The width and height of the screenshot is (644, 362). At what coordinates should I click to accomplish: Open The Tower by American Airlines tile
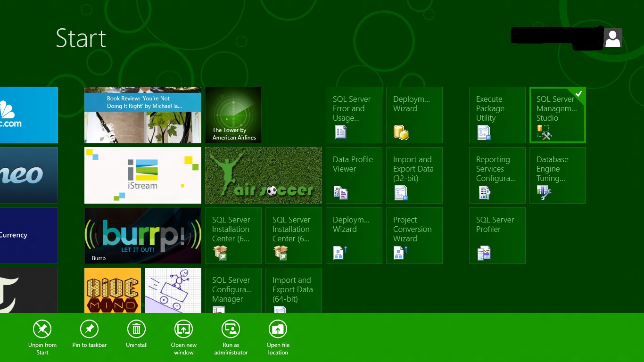pyautogui.click(x=233, y=115)
